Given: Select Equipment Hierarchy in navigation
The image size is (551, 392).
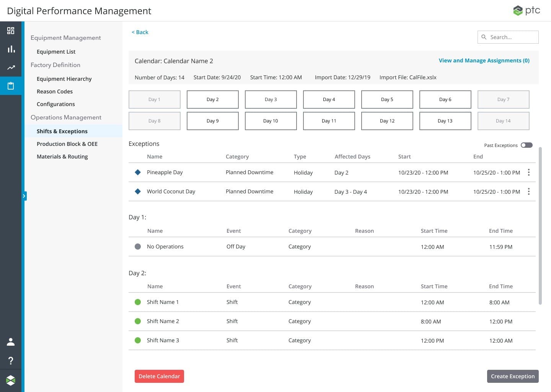Looking at the screenshot, I should click(64, 79).
